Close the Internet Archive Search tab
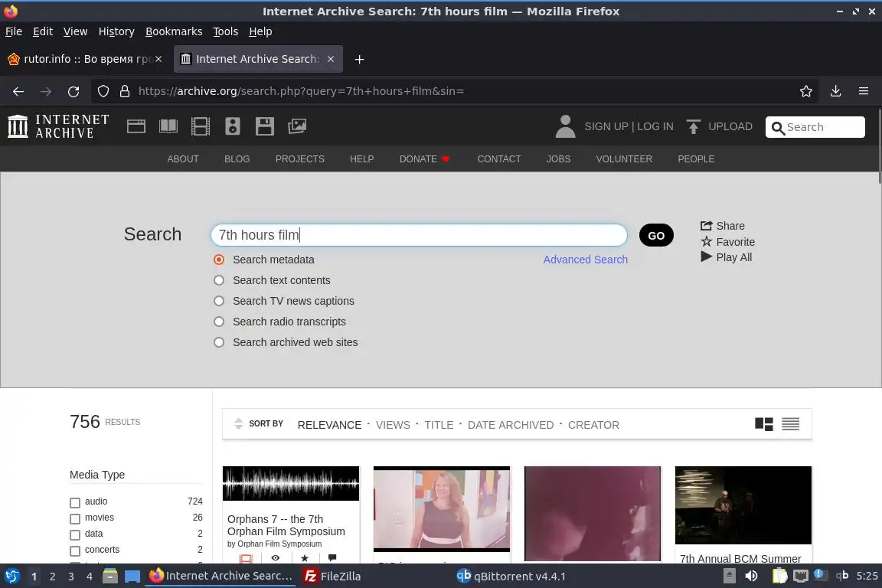The image size is (882, 588). [x=331, y=59]
